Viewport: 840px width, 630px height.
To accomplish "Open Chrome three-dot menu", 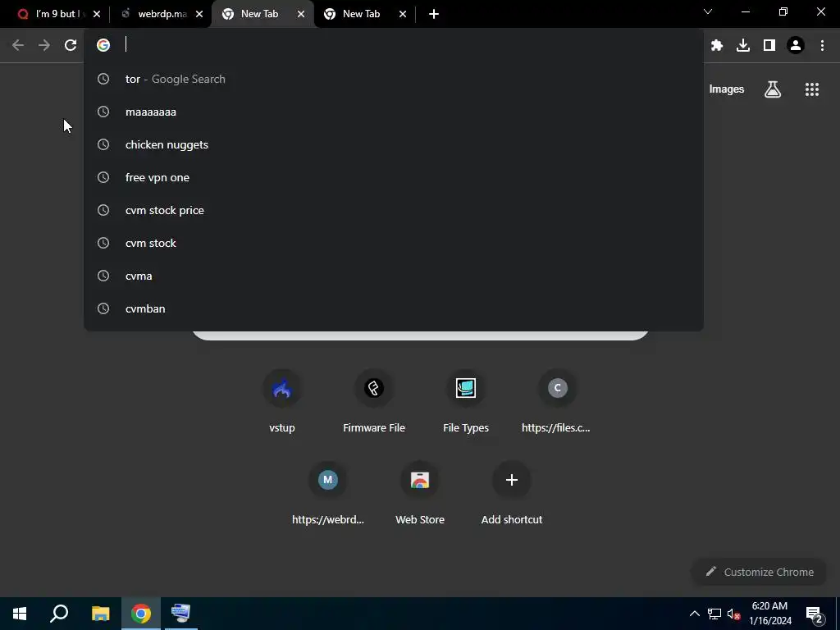I will tap(822, 46).
